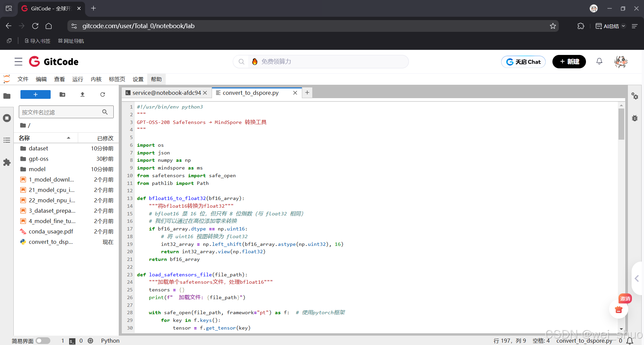
Task: Click the blue new launcher plus button
Action: (36, 94)
